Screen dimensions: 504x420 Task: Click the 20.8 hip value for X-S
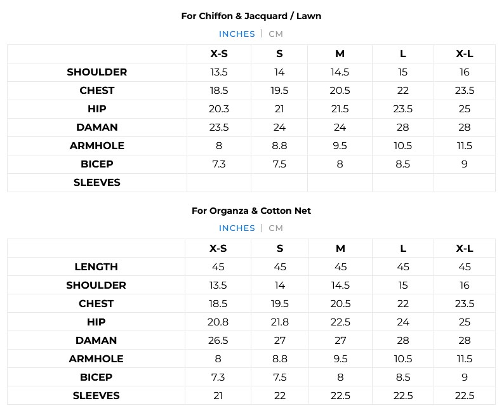[218, 322]
